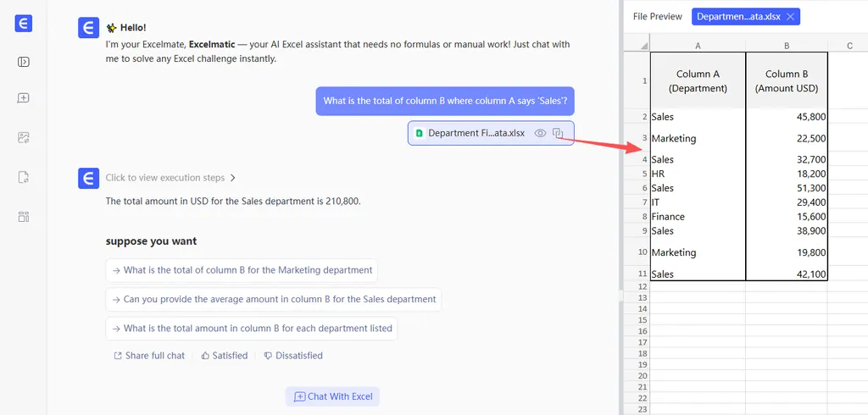Image resolution: width=868 pixels, height=415 pixels.
Task: Open the file conversion sidebar icon
Action: pos(24,177)
